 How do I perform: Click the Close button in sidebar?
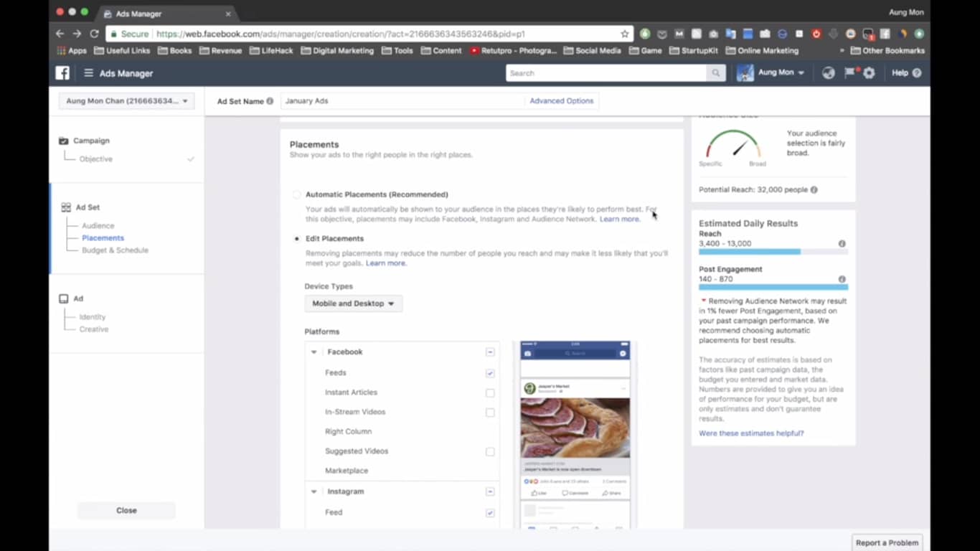[126, 511]
